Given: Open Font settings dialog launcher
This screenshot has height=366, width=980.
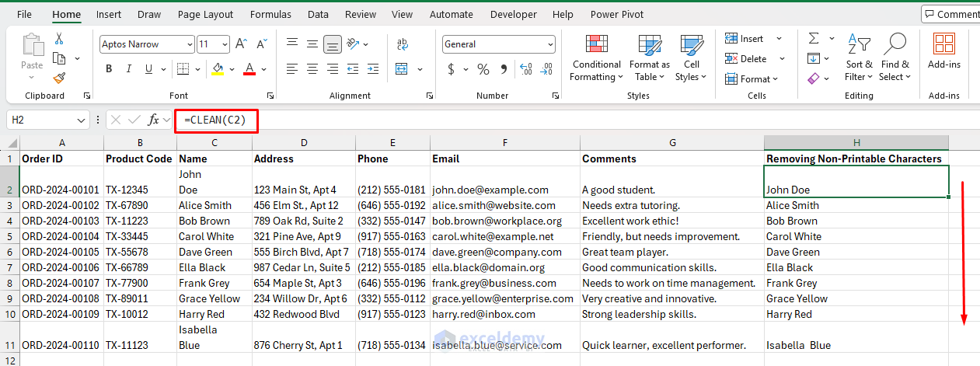Looking at the screenshot, I should pos(270,96).
